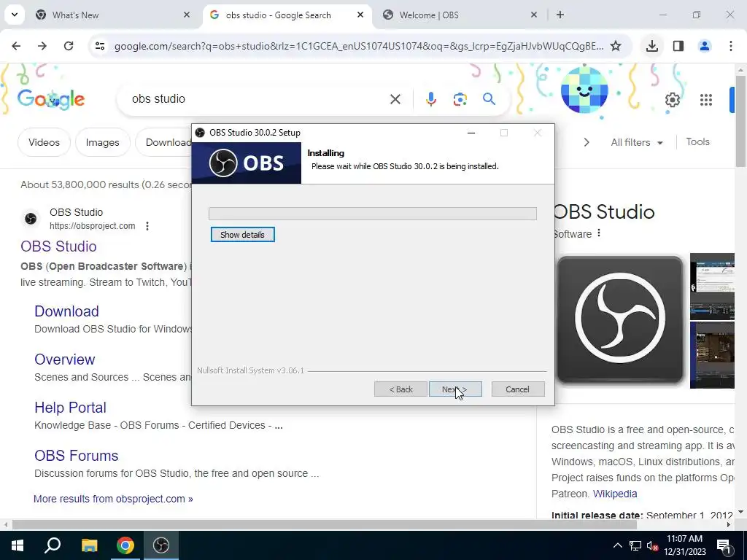Screen dimensions: 747x560
Task: Click the disco ball doodle face
Action: click(584, 90)
